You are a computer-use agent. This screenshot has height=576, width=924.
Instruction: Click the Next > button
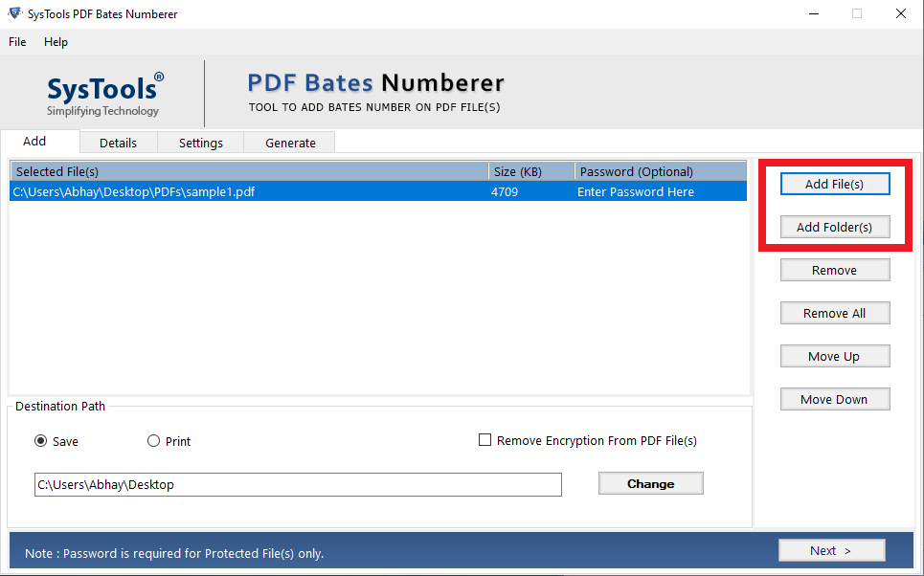(x=831, y=550)
